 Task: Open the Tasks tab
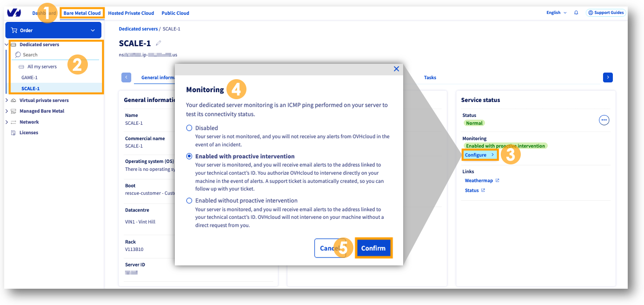coord(430,77)
